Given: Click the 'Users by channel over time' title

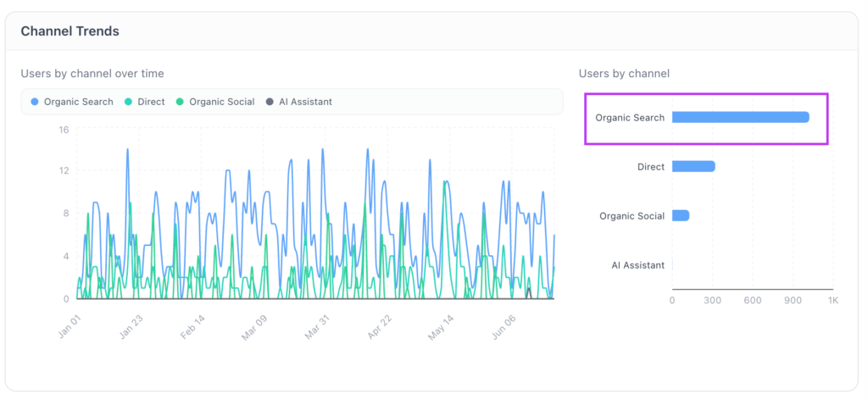Looking at the screenshot, I should pos(92,73).
